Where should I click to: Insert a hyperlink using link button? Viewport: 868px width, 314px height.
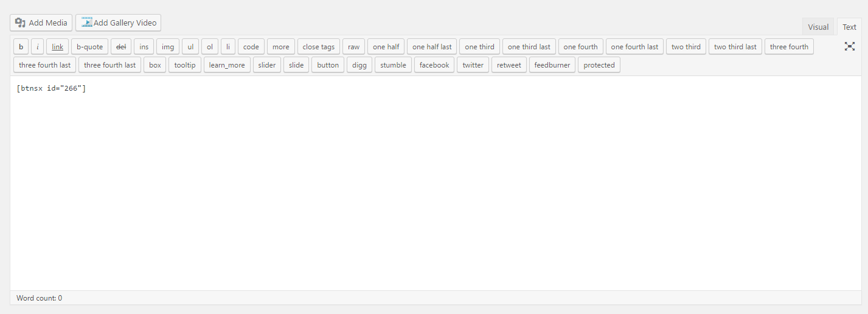coord(57,47)
